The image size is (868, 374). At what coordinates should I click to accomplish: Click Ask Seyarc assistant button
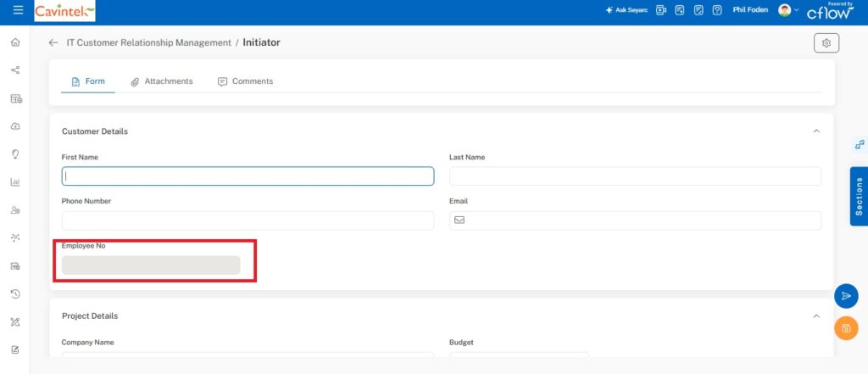click(626, 10)
